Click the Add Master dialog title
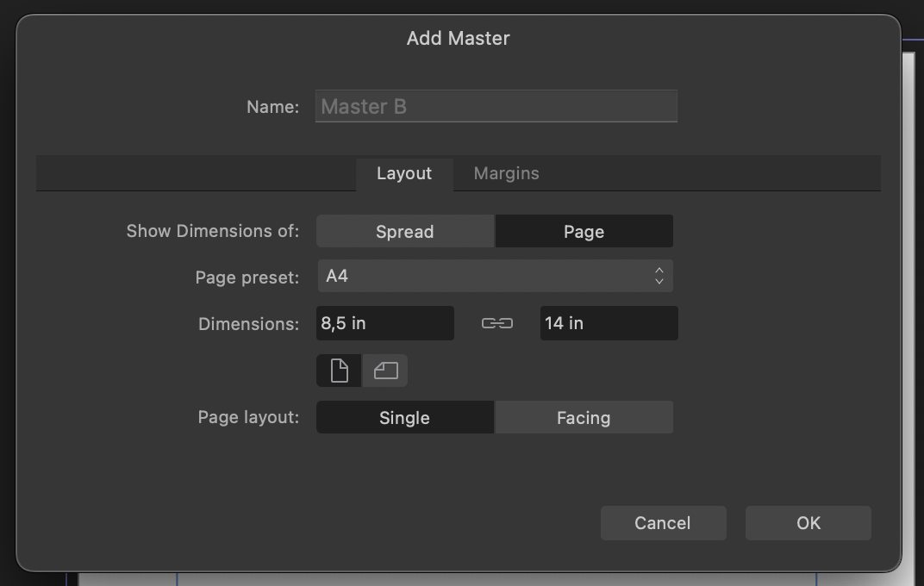Screen dimensions: 924x586 (459, 38)
